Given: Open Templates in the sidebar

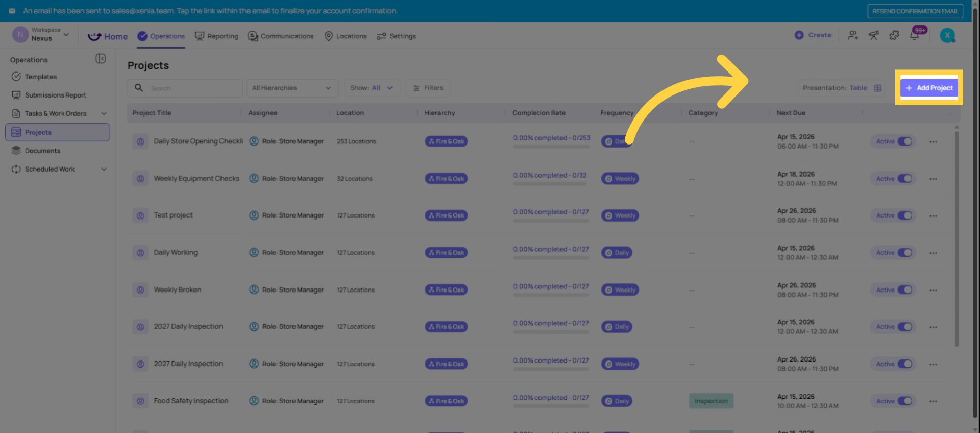Looking at the screenshot, I should [x=41, y=77].
